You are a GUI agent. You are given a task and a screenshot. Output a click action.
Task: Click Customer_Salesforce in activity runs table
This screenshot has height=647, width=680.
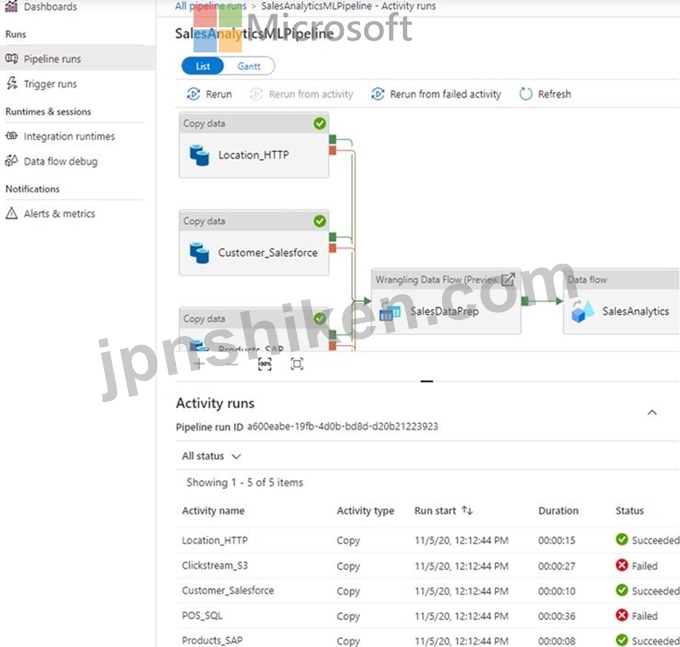coord(228,591)
